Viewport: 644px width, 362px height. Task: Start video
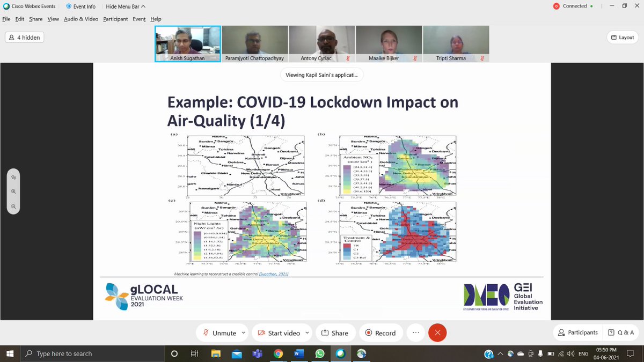tap(278, 333)
